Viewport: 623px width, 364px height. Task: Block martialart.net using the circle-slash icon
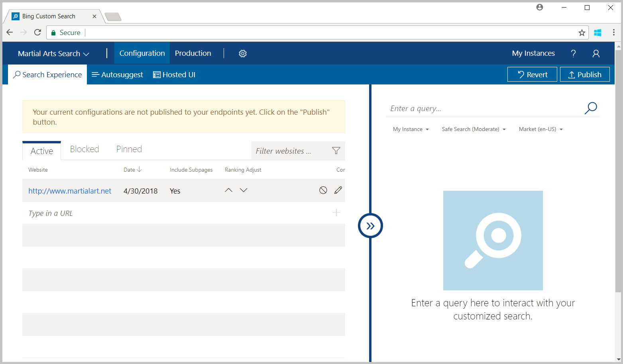tap(323, 190)
